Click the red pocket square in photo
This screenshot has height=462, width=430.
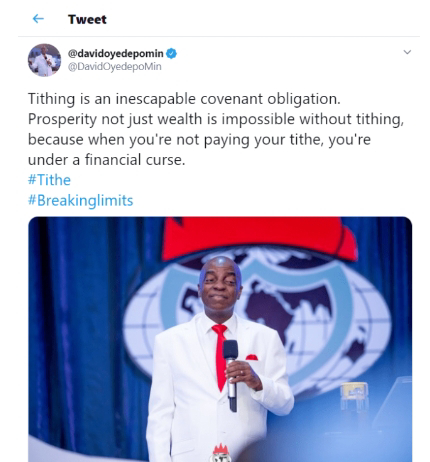pos(252,358)
